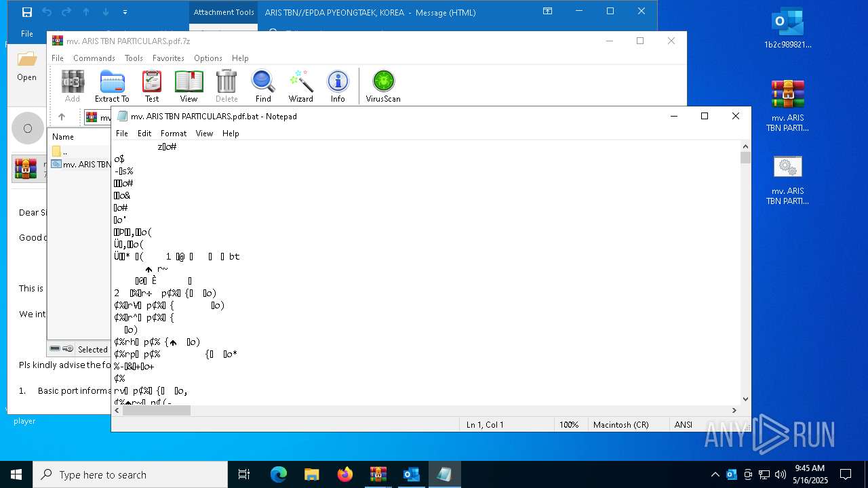Click the Next Item down arrow in Outlook
The width and height of the screenshot is (868, 488).
click(x=106, y=12)
